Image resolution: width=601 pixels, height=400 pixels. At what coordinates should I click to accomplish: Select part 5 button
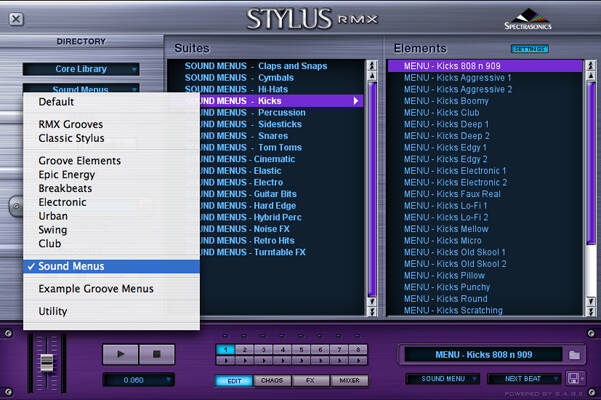tap(302, 349)
